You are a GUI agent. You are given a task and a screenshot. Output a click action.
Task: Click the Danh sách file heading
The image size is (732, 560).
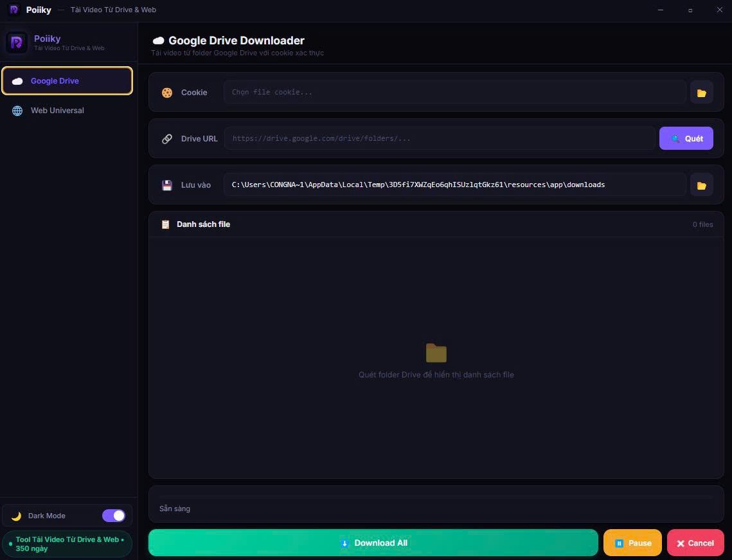click(x=203, y=224)
